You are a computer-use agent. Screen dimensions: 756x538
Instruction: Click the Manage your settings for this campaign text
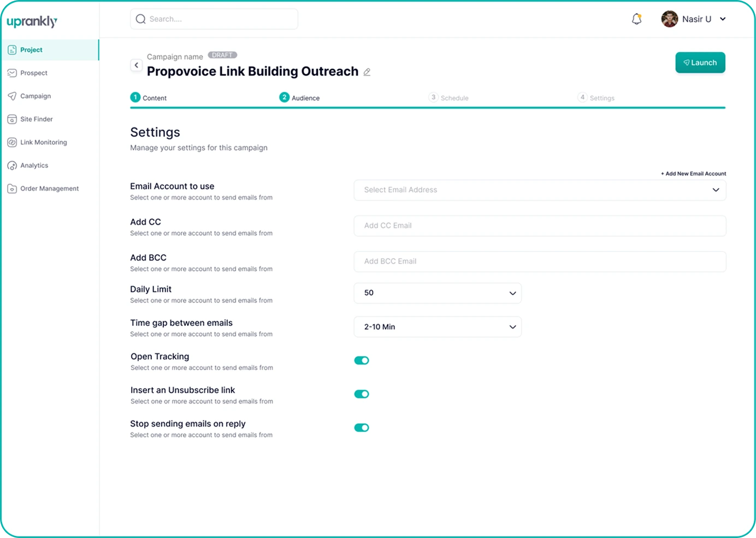tap(199, 148)
